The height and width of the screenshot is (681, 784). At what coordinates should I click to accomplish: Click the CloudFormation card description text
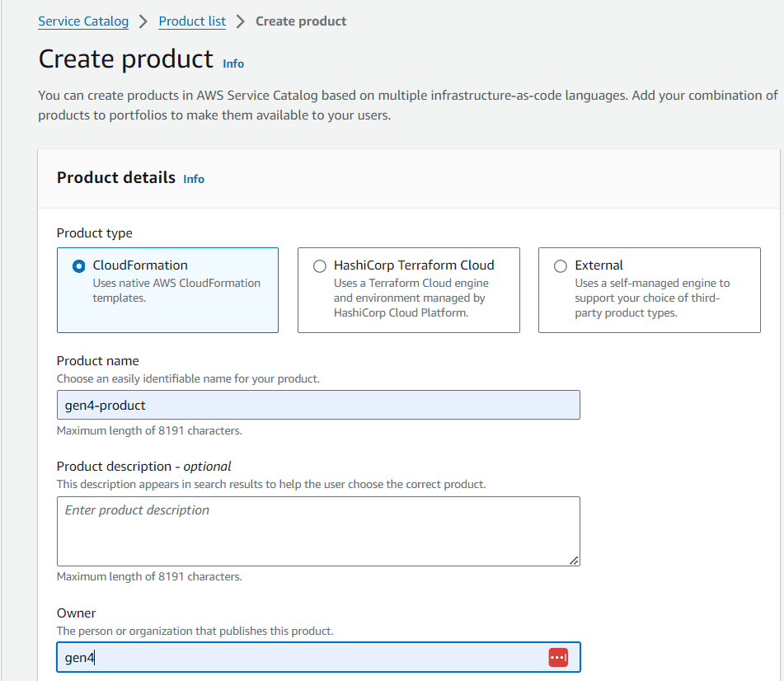click(x=176, y=290)
